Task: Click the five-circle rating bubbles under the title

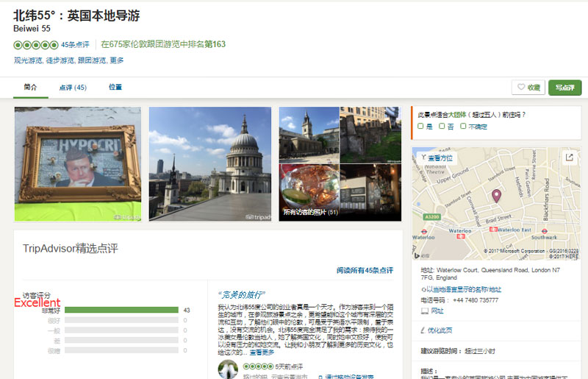Action: point(35,44)
